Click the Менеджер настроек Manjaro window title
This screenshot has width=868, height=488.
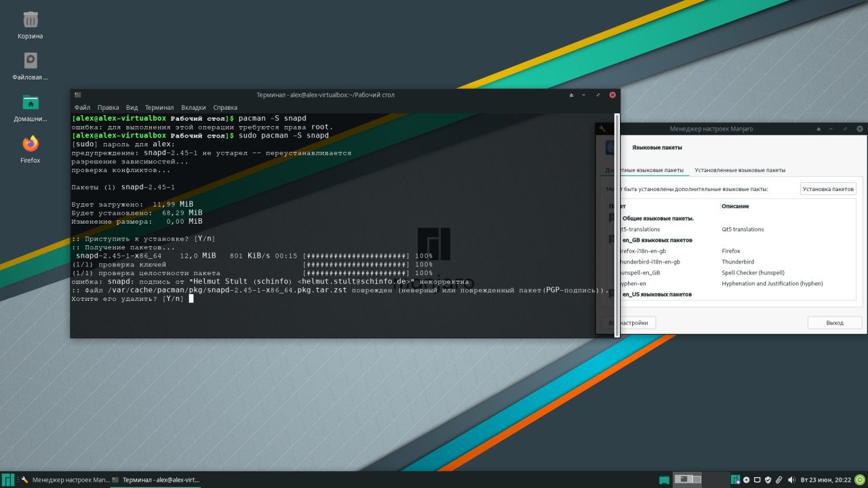pos(711,129)
